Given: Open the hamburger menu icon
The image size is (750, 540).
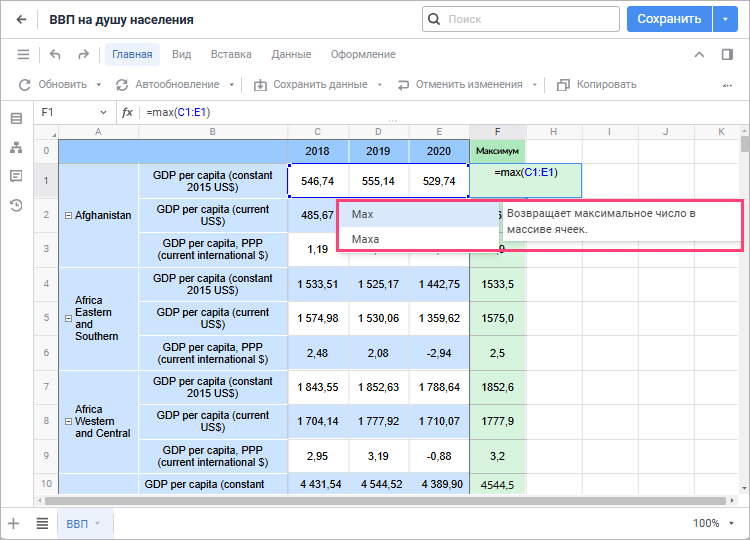Looking at the screenshot, I should point(23,54).
